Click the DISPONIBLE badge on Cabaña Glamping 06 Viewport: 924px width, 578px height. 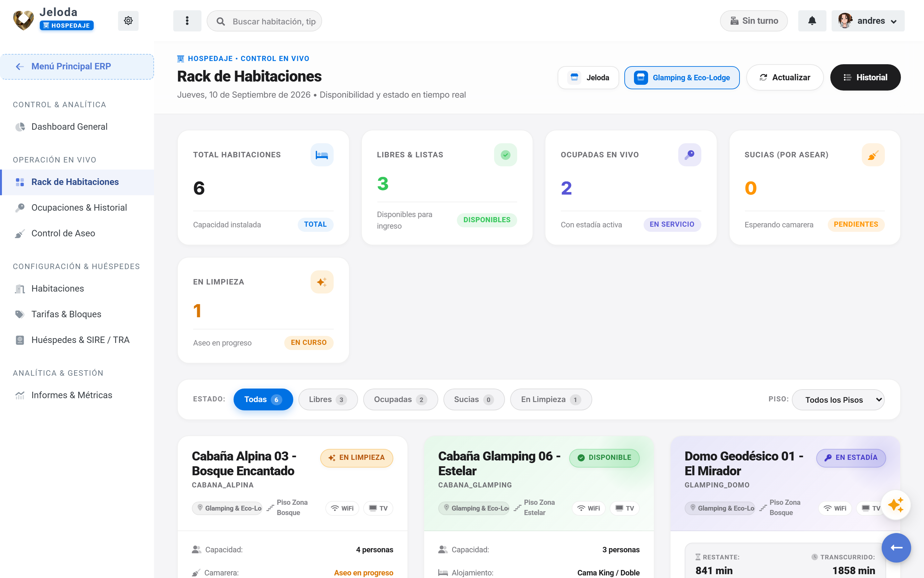coord(604,458)
